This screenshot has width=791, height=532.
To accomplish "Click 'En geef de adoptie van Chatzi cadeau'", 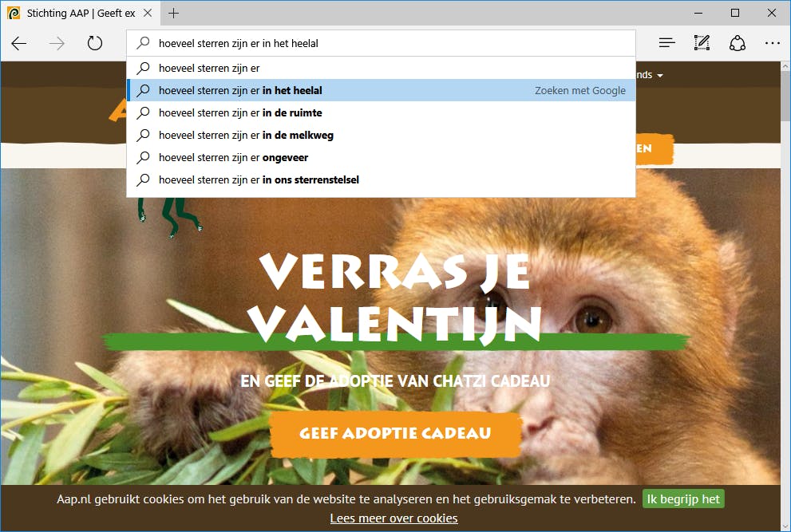I will (395, 380).
